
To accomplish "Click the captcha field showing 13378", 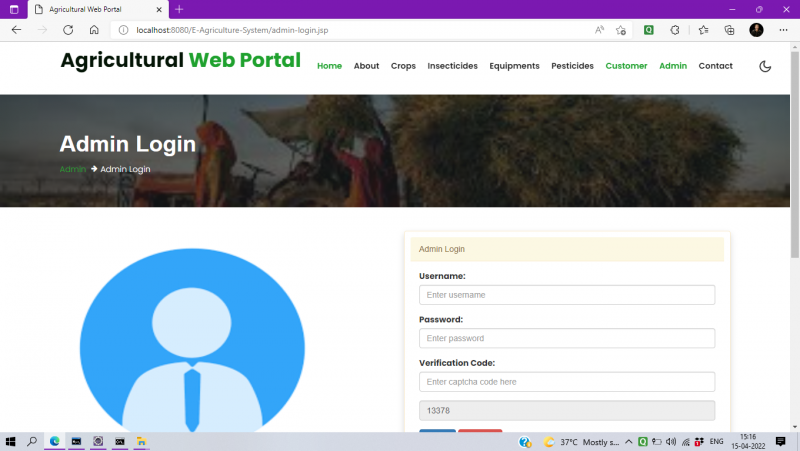I will point(567,410).
